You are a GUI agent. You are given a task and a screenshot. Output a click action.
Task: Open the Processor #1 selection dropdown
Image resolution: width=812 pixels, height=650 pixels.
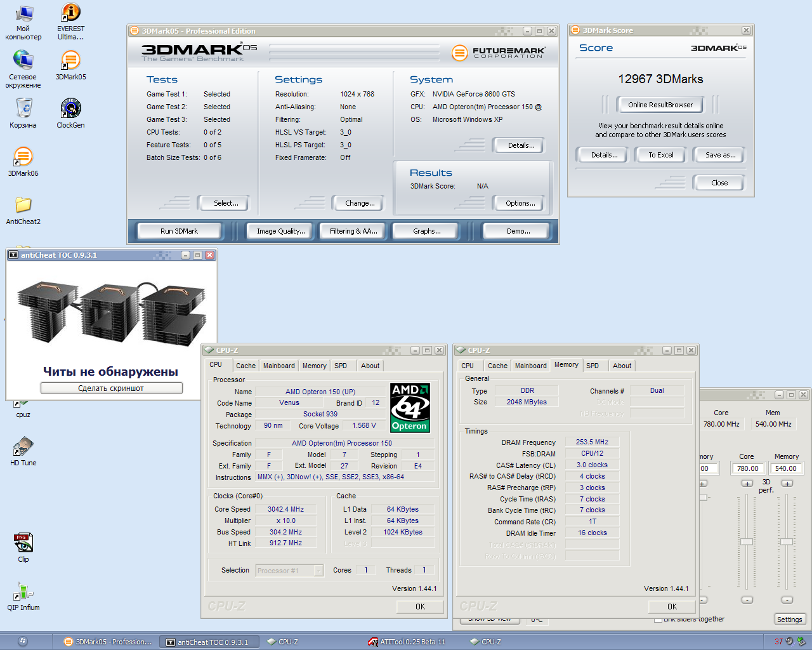289,571
